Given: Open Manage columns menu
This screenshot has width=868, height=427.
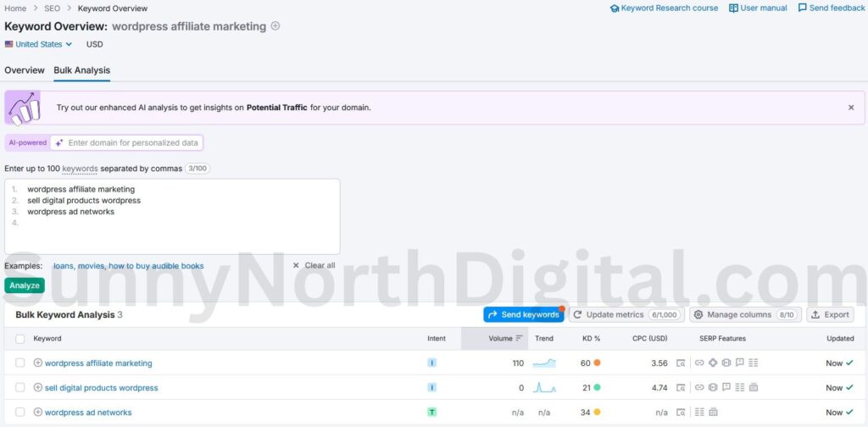Looking at the screenshot, I should 745,314.
